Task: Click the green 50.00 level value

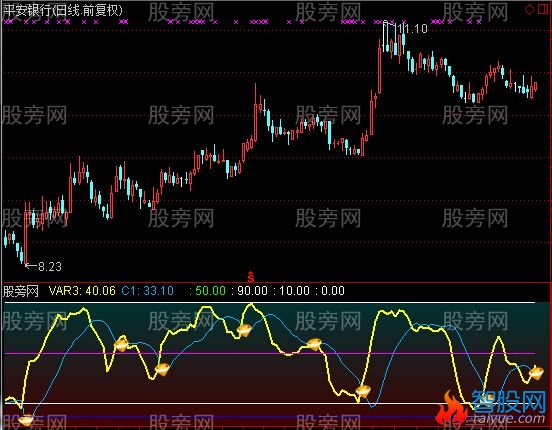Action: [210, 291]
